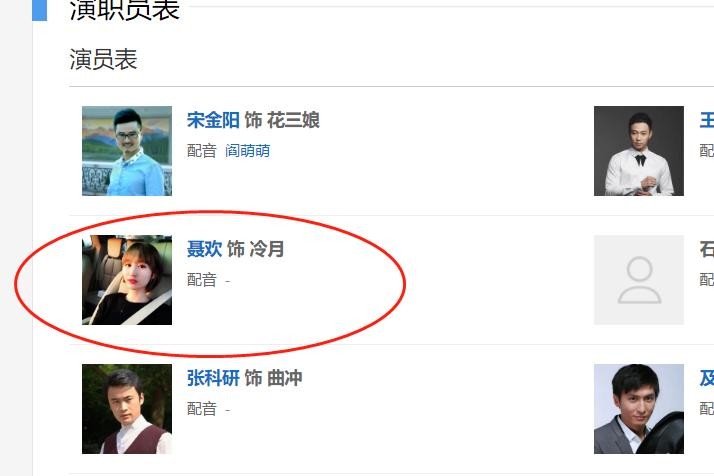
Task: Click the blue bar beside 演职员表
Action: pos(40,10)
